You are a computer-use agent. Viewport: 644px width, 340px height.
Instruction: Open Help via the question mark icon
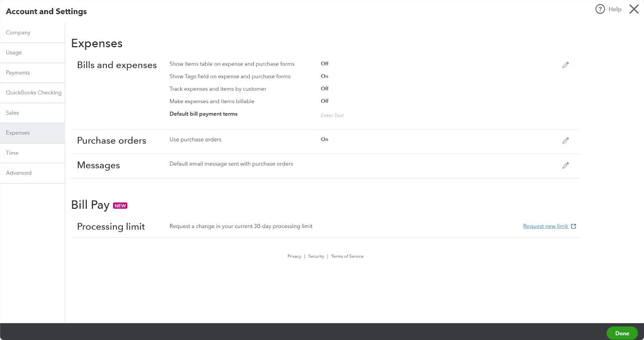point(600,9)
